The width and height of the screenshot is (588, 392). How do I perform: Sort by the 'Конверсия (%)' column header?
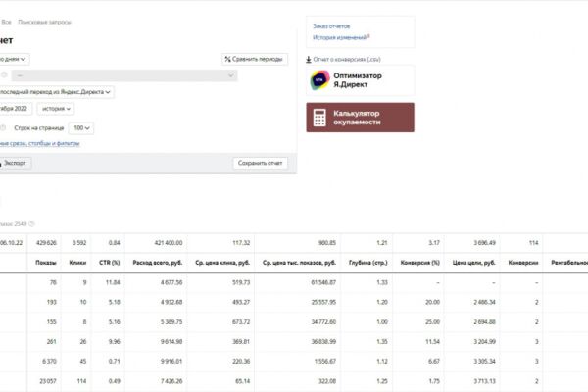click(x=420, y=263)
